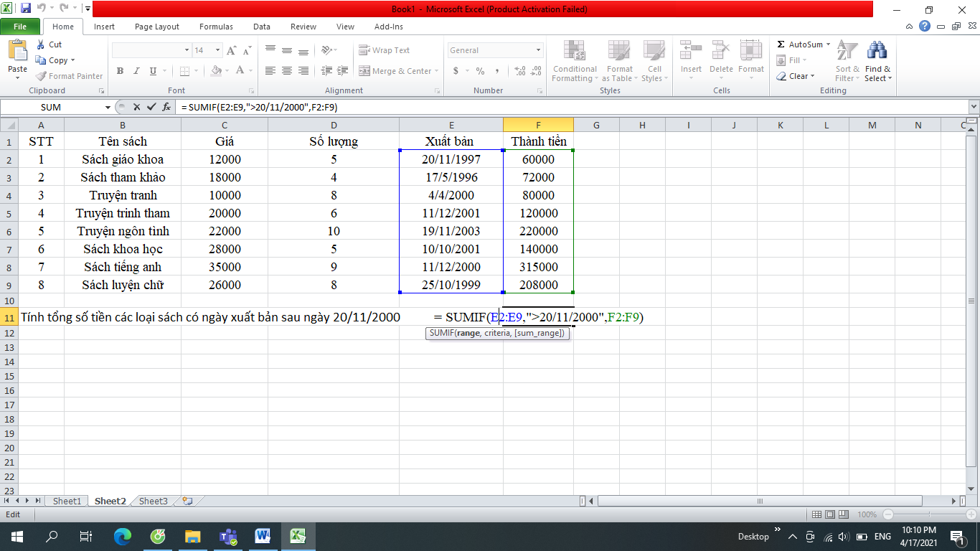Switch to the Page Layout tab
This screenshot has height=551, width=980.
click(x=157, y=27)
